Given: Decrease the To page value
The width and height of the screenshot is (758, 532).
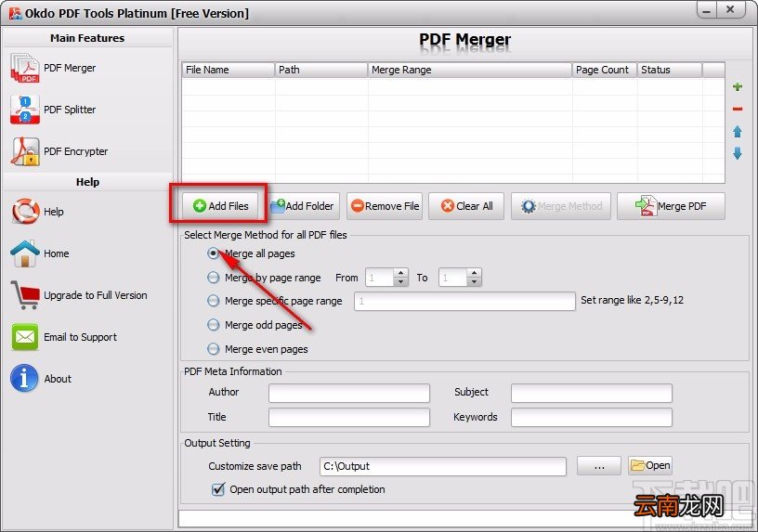Looking at the screenshot, I should (x=475, y=281).
